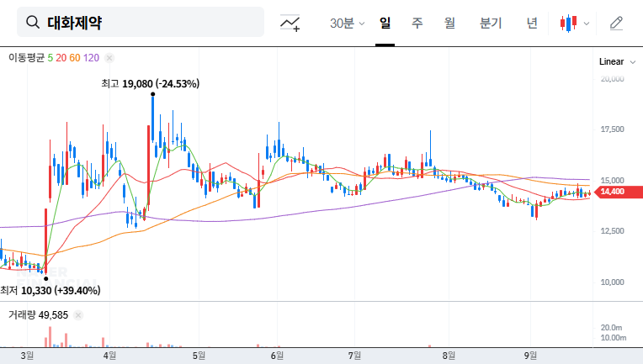This screenshot has height=364, width=643.
Task: Click the 10.00m volume axis label
Action: point(614,338)
